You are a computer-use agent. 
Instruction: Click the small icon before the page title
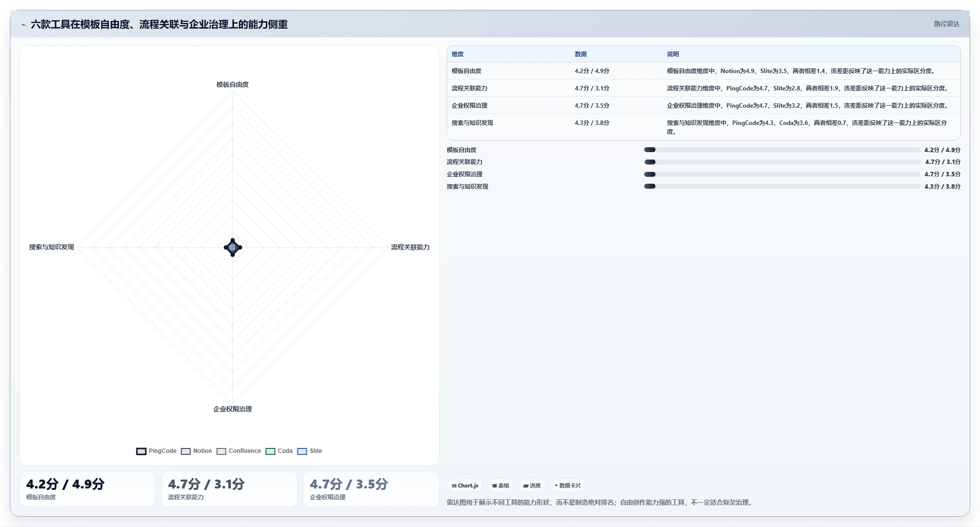[23, 25]
